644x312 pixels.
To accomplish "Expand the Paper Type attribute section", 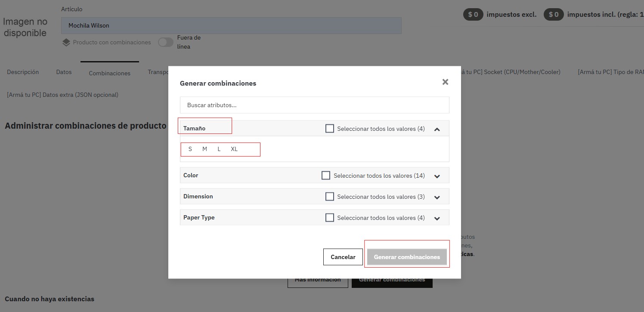I will [437, 218].
